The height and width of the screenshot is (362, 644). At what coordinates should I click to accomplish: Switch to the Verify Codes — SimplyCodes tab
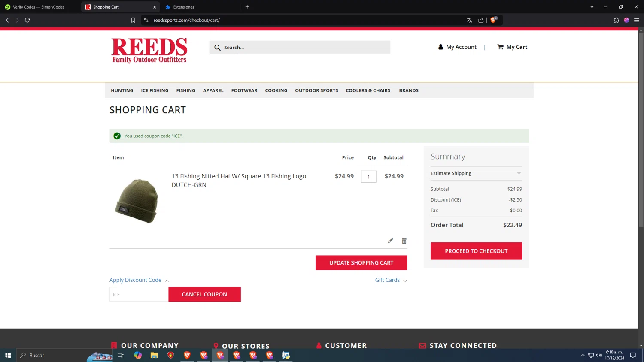(x=39, y=7)
